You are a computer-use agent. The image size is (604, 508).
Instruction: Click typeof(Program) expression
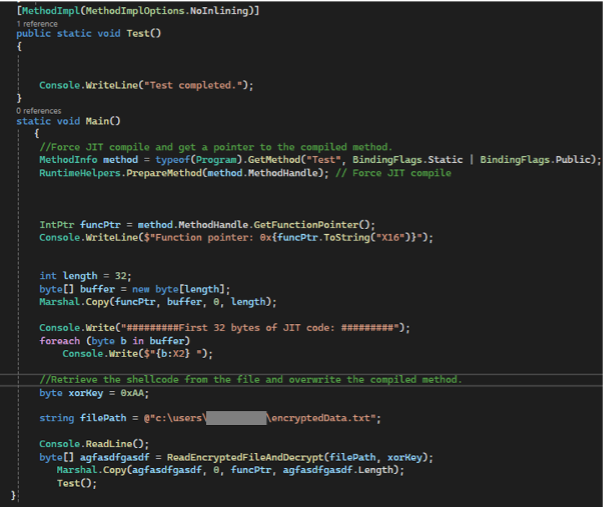(198, 160)
